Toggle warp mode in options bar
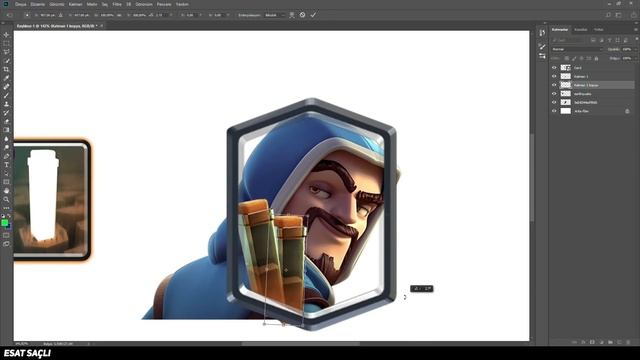This screenshot has width=640, height=360. click(292, 15)
